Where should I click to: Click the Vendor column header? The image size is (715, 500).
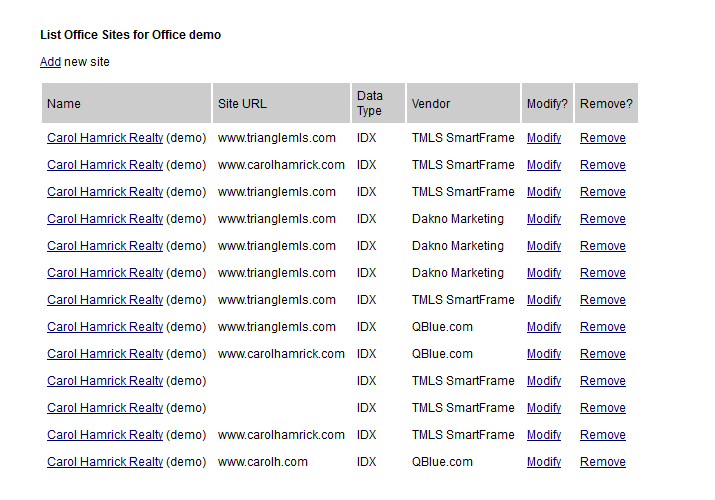click(431, 104)
